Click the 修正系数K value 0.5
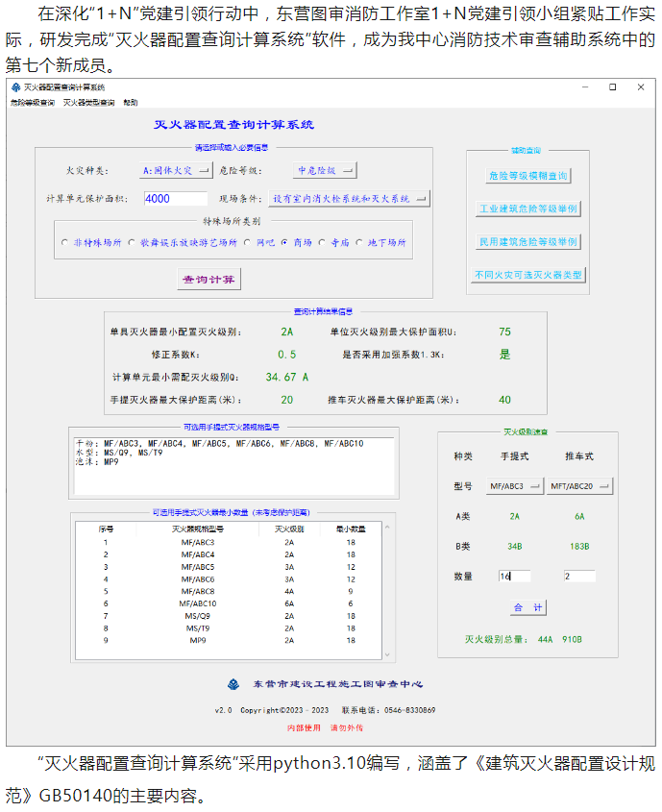 tap(286, 355)
